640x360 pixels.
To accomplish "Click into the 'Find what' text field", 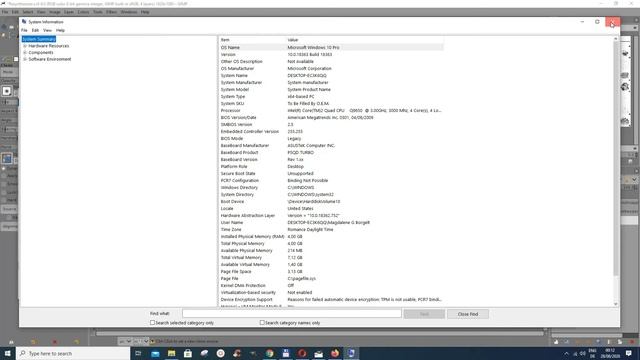I will pos(292,313).
